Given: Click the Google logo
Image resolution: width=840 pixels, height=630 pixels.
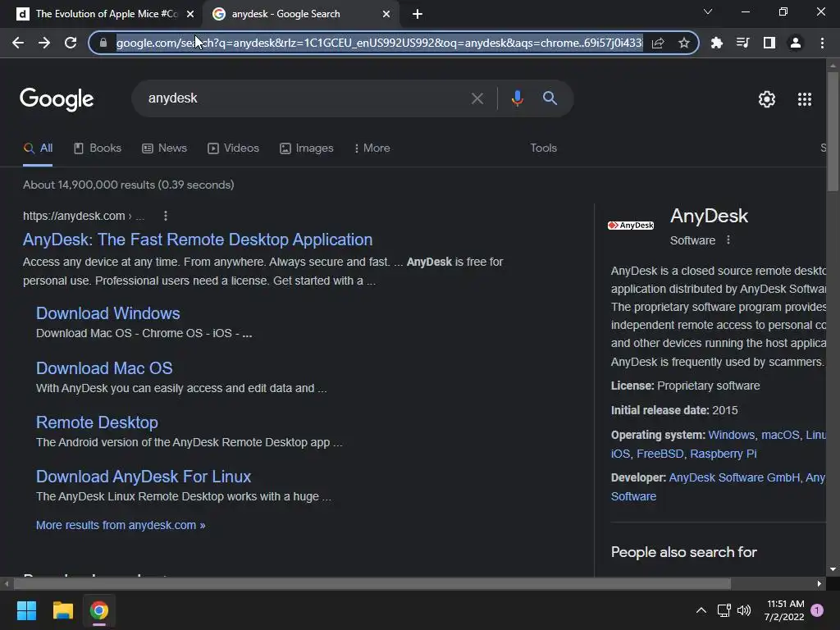Looking at the screenshot, I should coord(57,99).
